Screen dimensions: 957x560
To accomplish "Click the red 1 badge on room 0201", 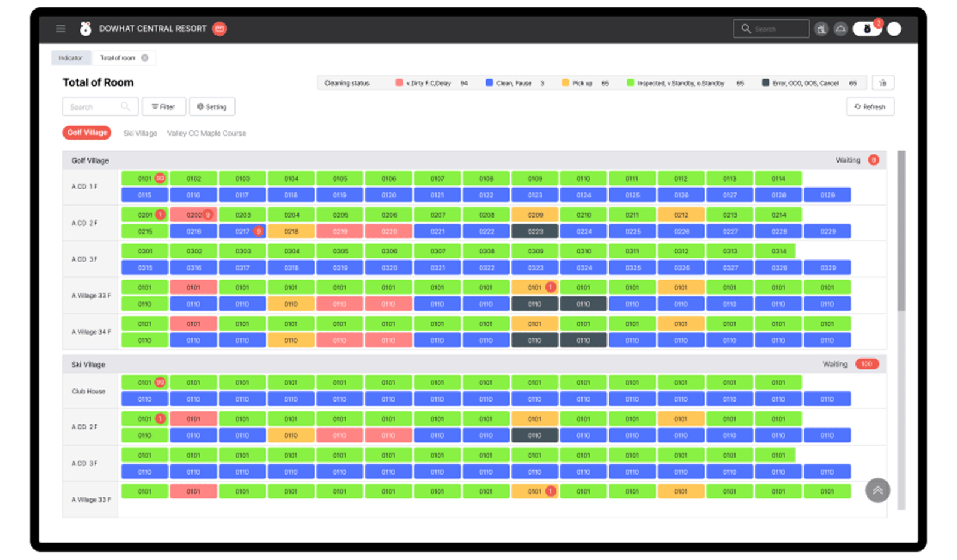I will 160,215.
